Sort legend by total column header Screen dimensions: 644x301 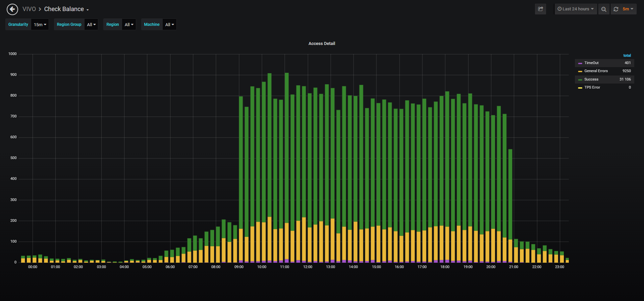click(627, 55)
